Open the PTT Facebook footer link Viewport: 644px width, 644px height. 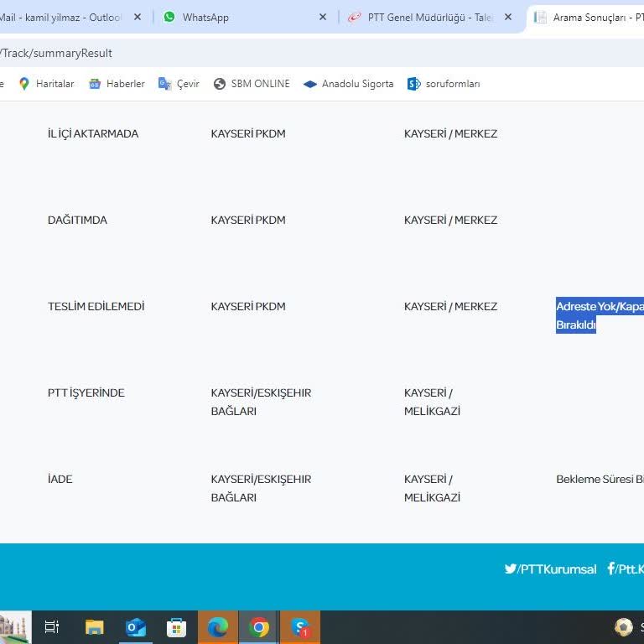pos(626,569)
